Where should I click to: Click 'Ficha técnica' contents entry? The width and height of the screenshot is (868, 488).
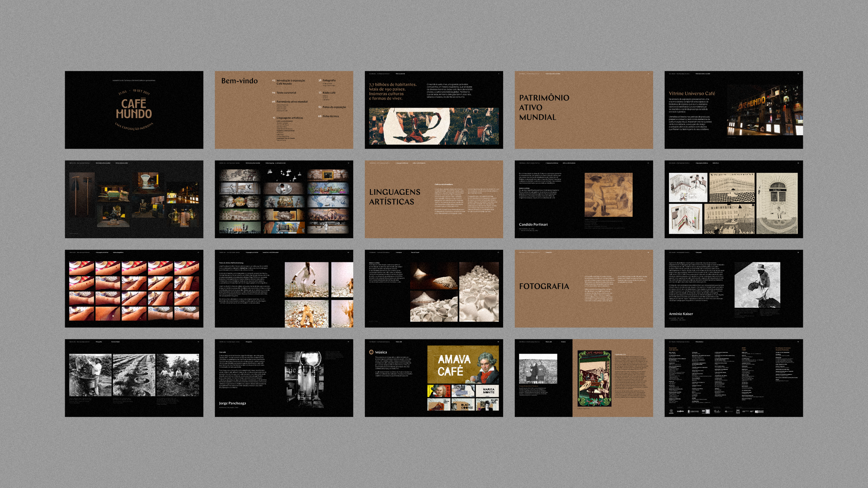point(330,116)
